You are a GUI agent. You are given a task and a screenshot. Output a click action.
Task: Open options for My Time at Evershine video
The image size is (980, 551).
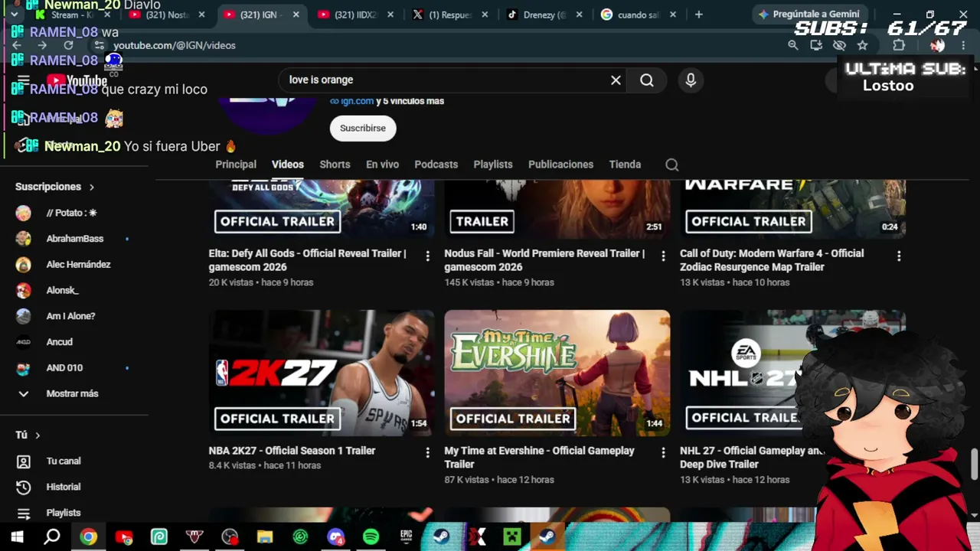tap(663, 453)
